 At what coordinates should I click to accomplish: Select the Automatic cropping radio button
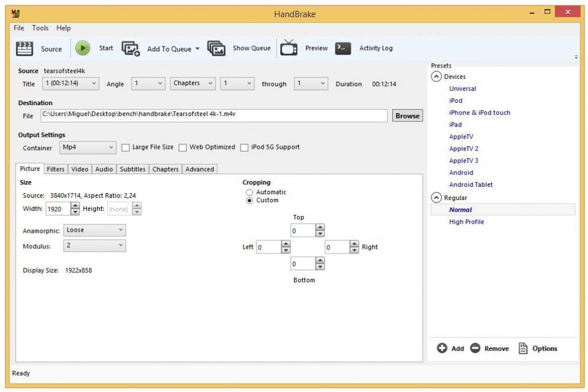[249, 192]
